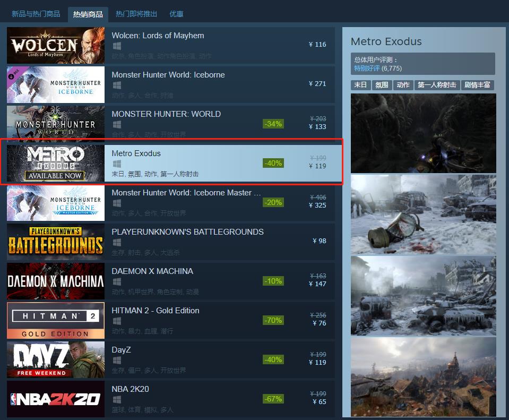Viewport: 509px width, 420px height.
Task: Open the 热门即将推出 tab
Action: coord(136,14)
